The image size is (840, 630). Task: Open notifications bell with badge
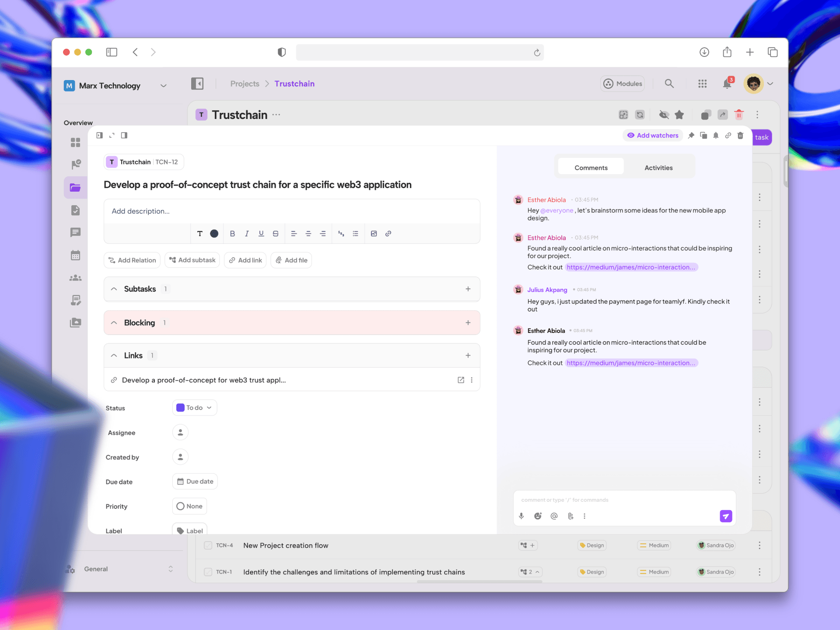pyautogui.click(x=727, y=84)
